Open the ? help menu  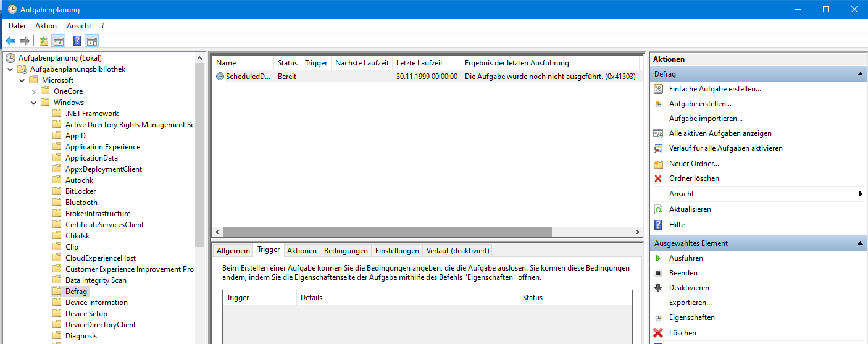(103, 26)
